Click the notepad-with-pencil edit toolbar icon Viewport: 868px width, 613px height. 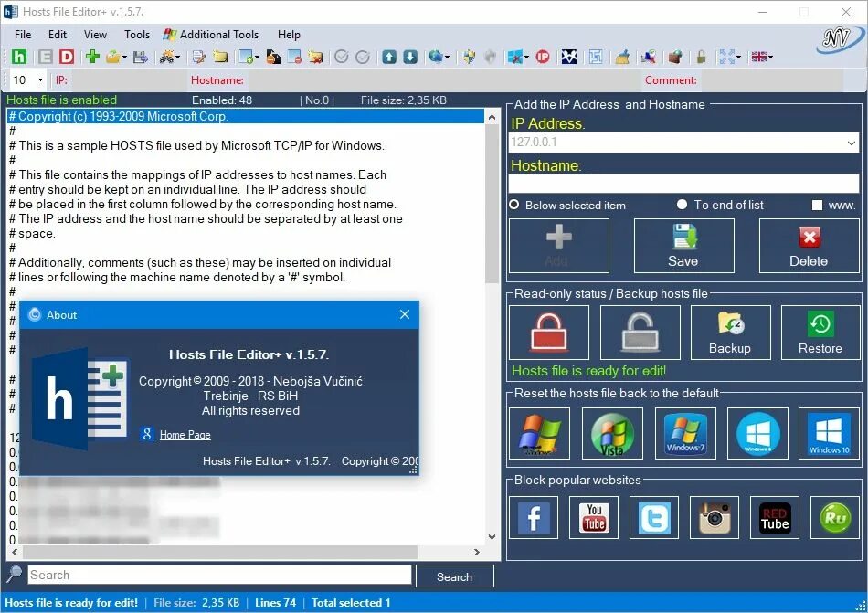(x=199, y=57)
